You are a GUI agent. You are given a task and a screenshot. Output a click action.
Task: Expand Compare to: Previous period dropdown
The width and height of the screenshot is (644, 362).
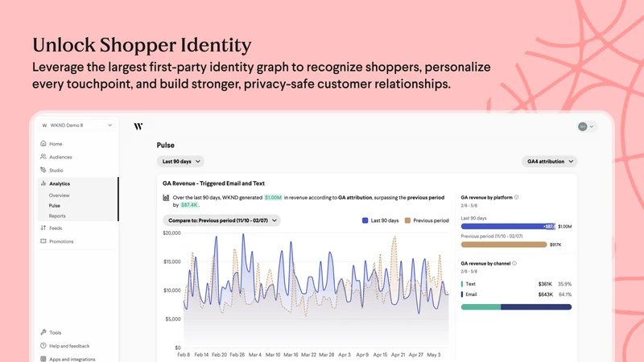point(222,220)
